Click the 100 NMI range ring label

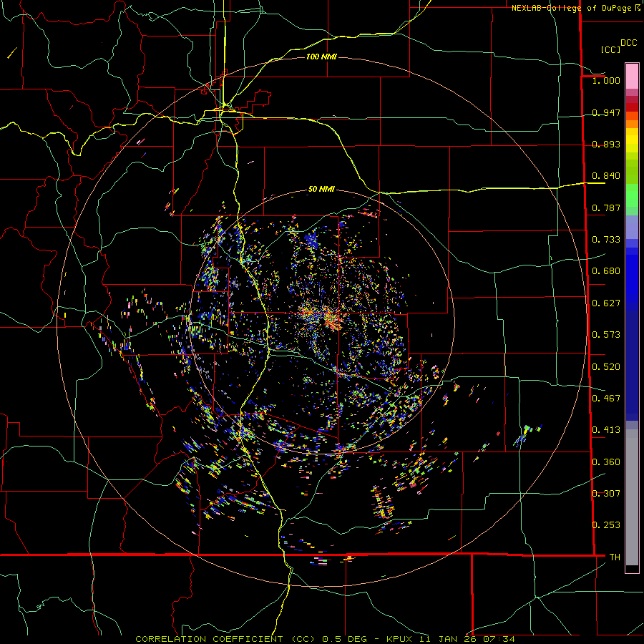tap(321, 57)
